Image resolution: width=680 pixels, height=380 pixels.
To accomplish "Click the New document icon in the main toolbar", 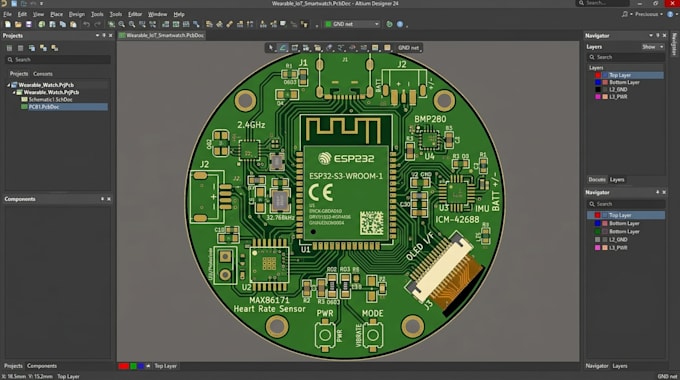I will 8,24.
